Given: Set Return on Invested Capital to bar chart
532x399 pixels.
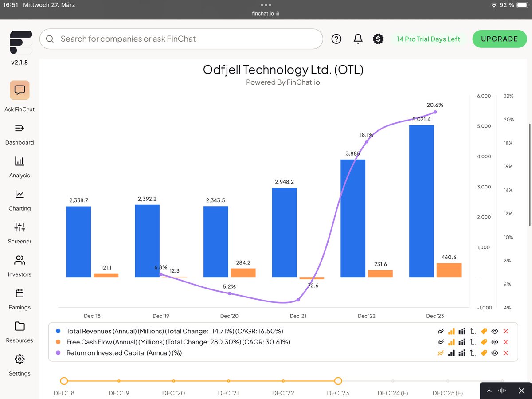Looking at the screenshot, I should point(451,353).
